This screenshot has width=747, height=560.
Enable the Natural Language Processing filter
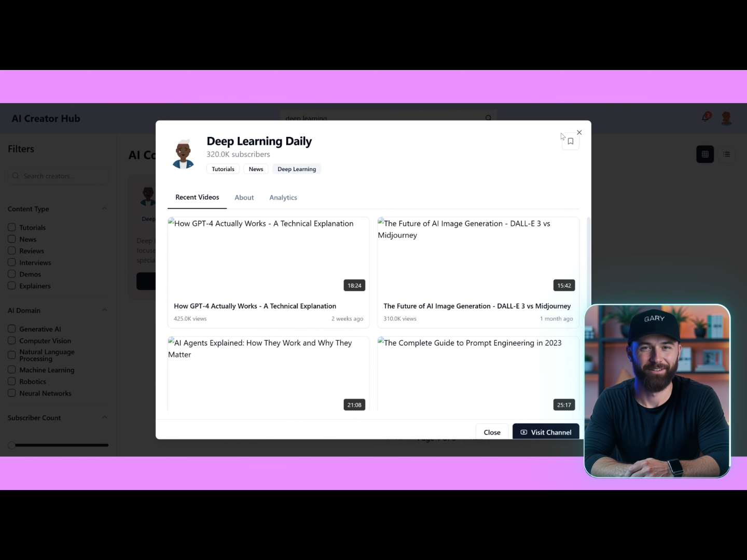click(x=11, y=355)
